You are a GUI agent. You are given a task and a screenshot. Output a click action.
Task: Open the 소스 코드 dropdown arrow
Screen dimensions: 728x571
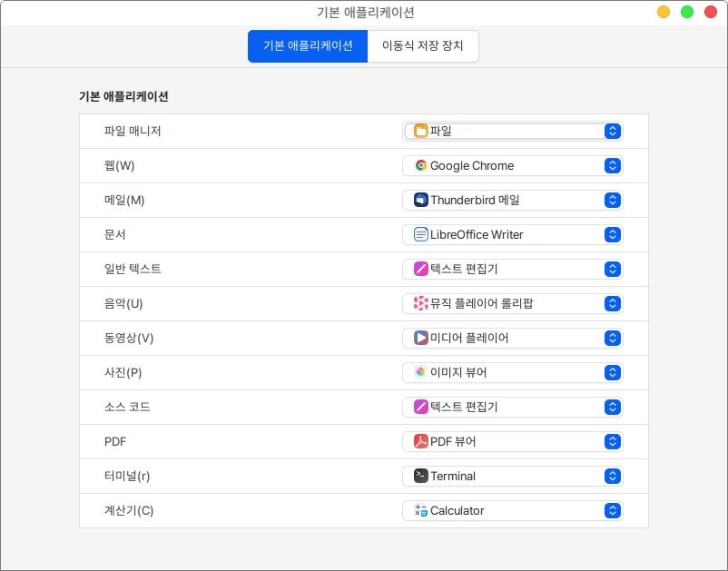click(x=613, y=407)
